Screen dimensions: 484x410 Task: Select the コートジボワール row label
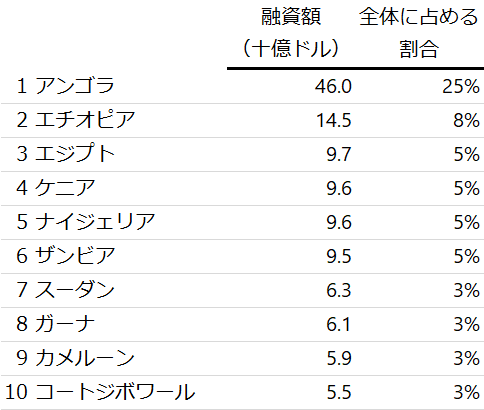pyautogui.click(x=115, y=392)
